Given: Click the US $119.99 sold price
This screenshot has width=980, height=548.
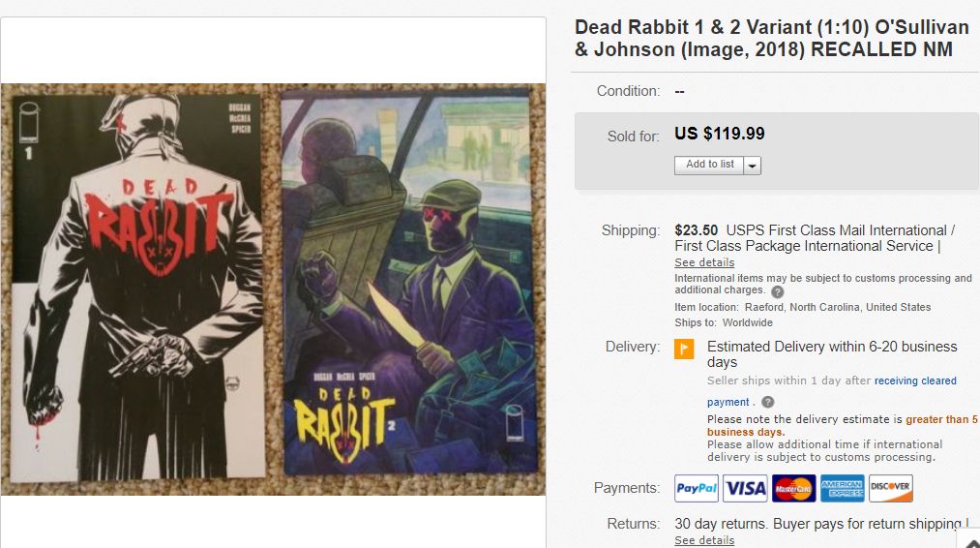Looking at the screenshot, I should tap(719, 134).
